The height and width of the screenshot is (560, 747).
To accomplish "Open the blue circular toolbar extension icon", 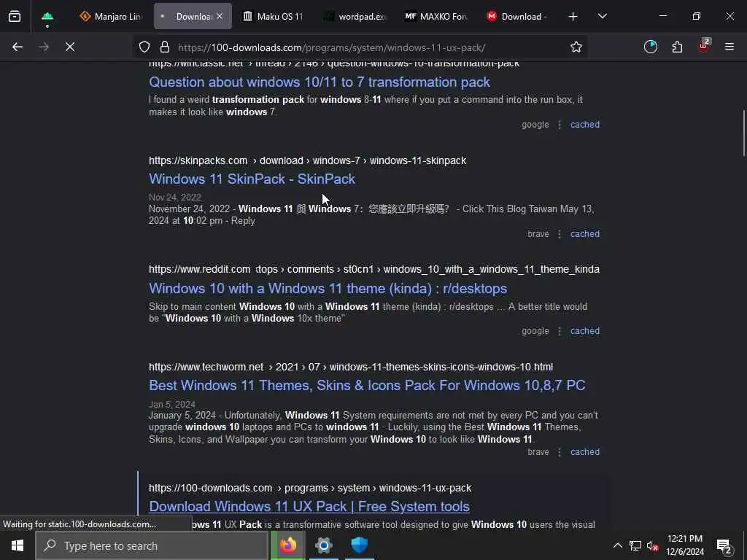I will (650, 47).
